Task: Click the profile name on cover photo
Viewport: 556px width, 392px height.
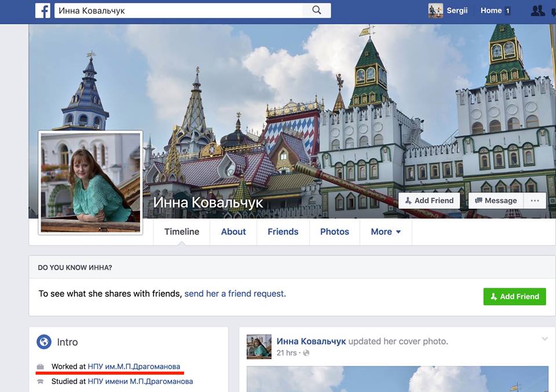Action: click(x=208, y=203)
